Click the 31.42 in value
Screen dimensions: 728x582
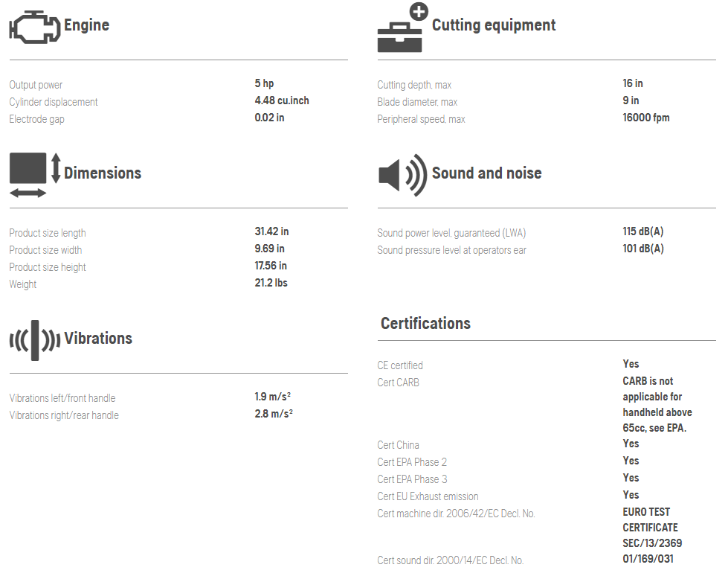tap(271, 231)
